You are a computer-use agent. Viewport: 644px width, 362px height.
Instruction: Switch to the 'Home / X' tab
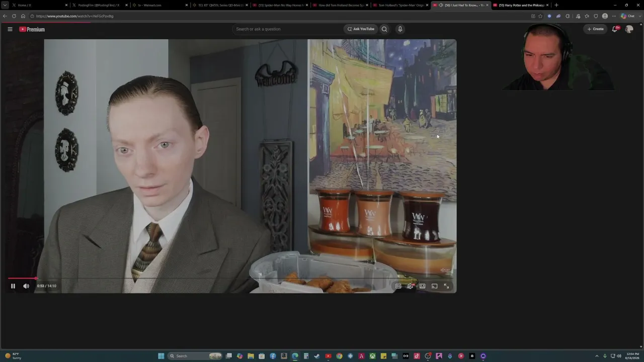39,5
